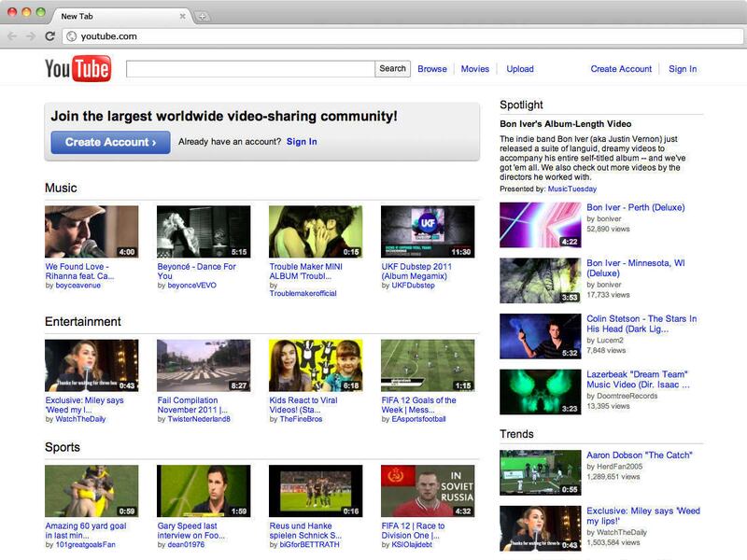Click the blue Create Account button
The width and height of the screenshot is (747, 560).
click(110, 142)
